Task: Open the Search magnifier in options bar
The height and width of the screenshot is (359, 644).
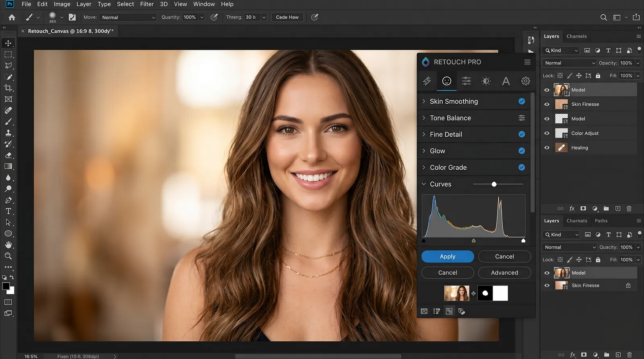Action: tap(603, 17)
